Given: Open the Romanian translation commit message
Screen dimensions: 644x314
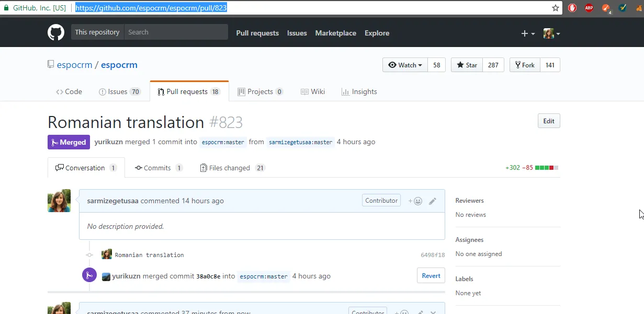Looking at the screenshot, I should tap(149, 255).
